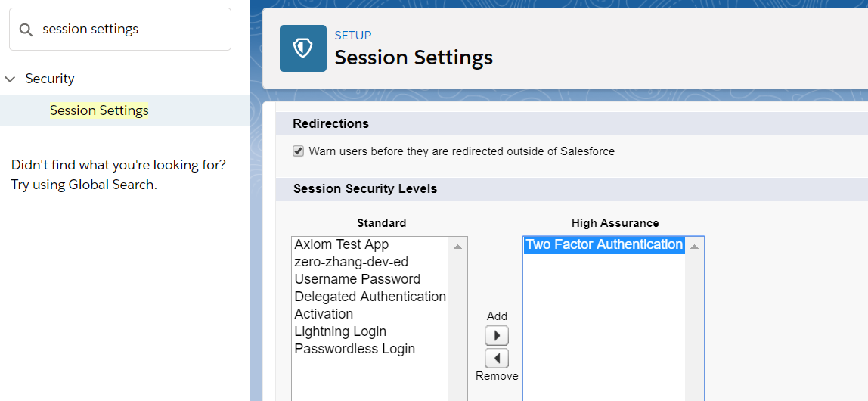Pick Lightning Login from Standard list
The image size is (868, 401).
(340, 331)
